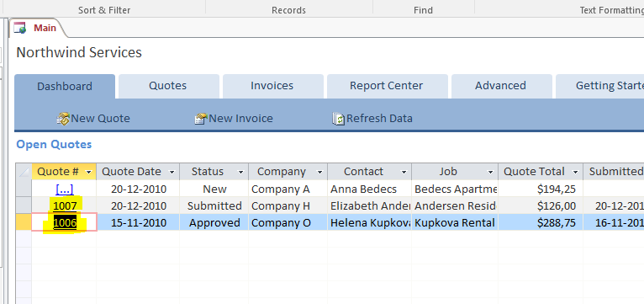The image size is (644, 304).
Task: Open Contact column filter dropdown
Action: pos(404,172)
